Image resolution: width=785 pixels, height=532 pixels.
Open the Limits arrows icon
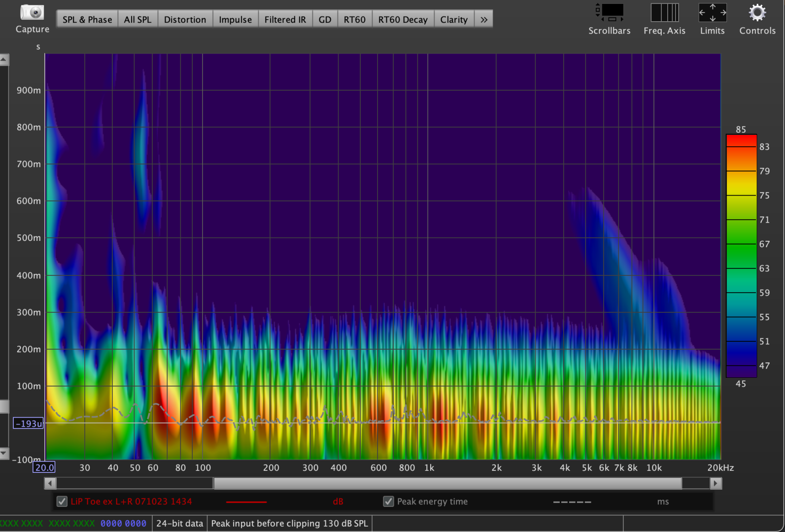[x=712, y=13]
